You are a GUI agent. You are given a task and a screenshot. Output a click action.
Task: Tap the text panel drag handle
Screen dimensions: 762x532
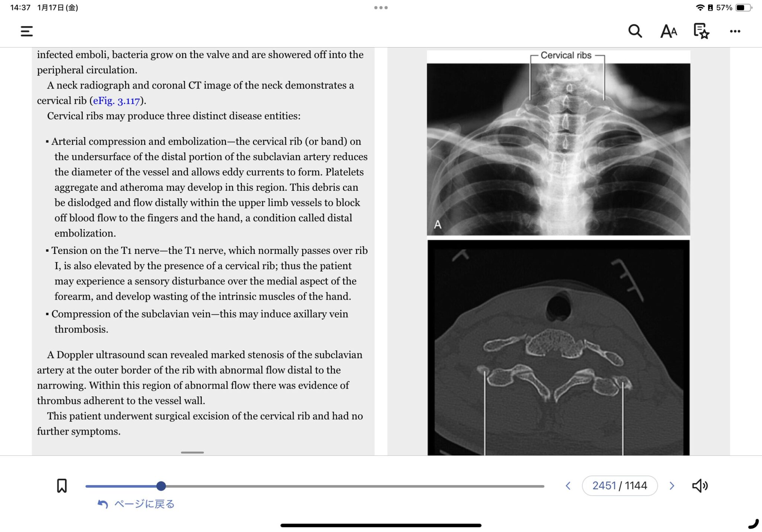click(192, 452)
